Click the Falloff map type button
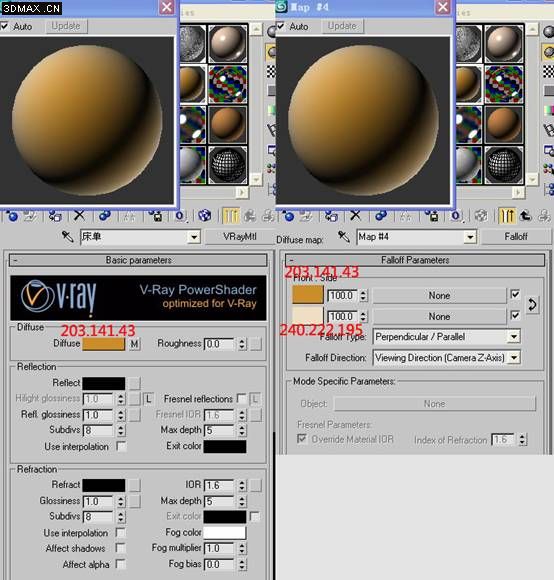 tap(516, 237)
